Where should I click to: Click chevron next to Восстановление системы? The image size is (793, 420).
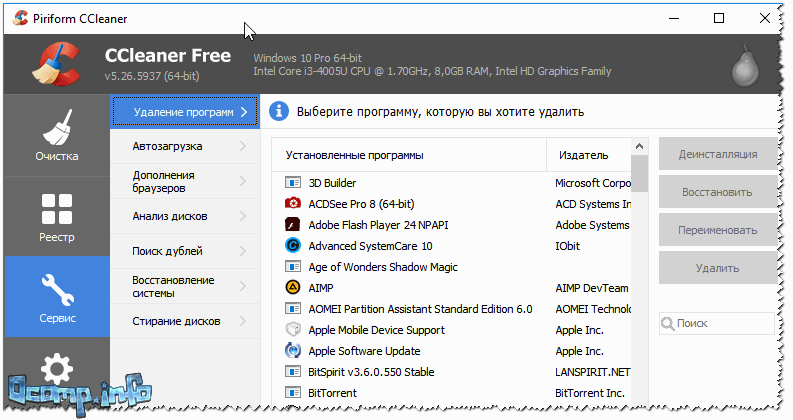pos(243,286)
